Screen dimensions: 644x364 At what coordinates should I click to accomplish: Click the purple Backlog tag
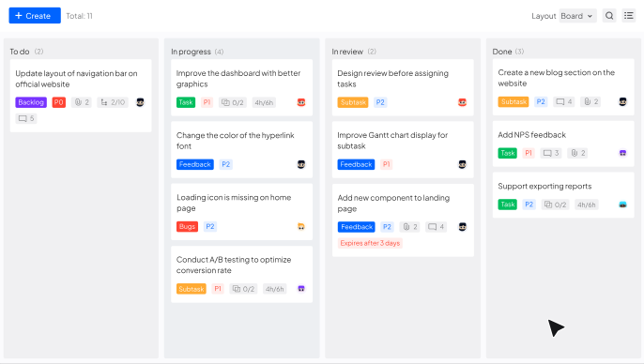tap(31, 102)
